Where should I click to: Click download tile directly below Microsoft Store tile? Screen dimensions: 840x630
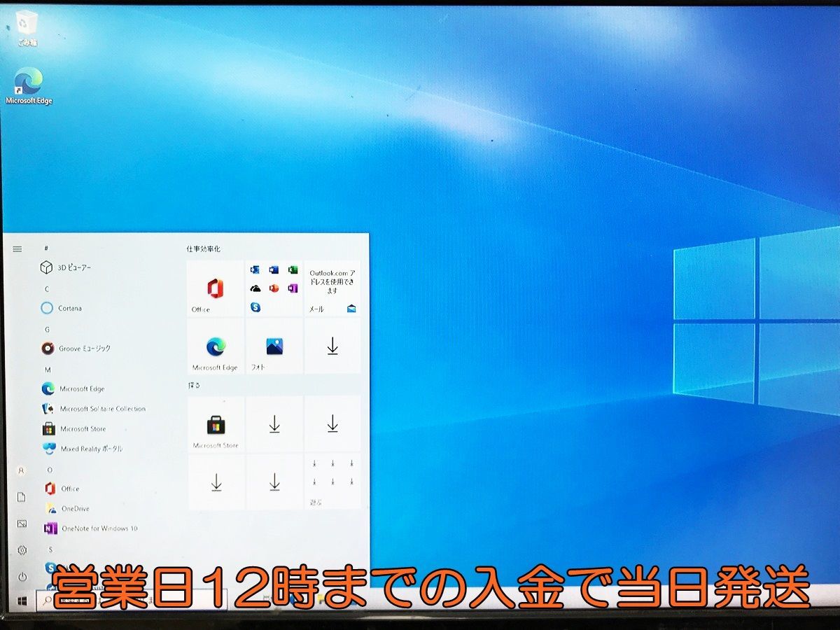tap(216, 482)
